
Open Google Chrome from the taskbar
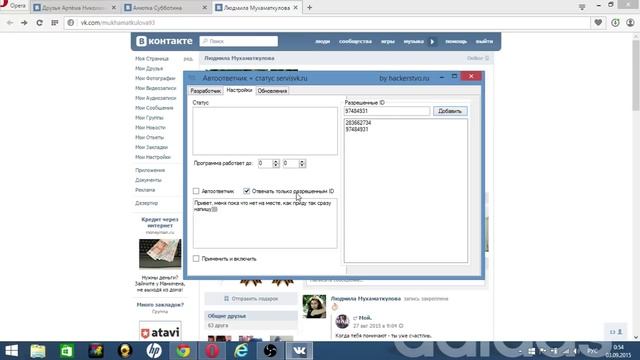click(x=183, y=351)
